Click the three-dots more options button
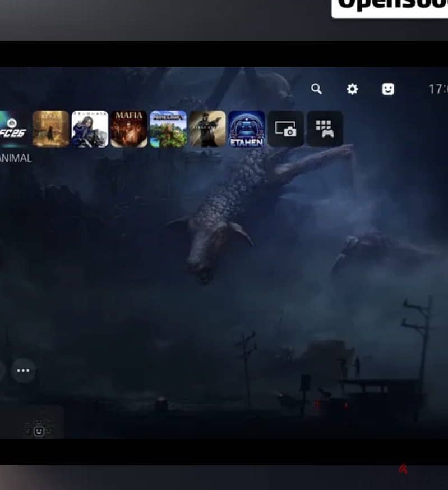Viewport: 448px width, 490px height. (23, 370)
